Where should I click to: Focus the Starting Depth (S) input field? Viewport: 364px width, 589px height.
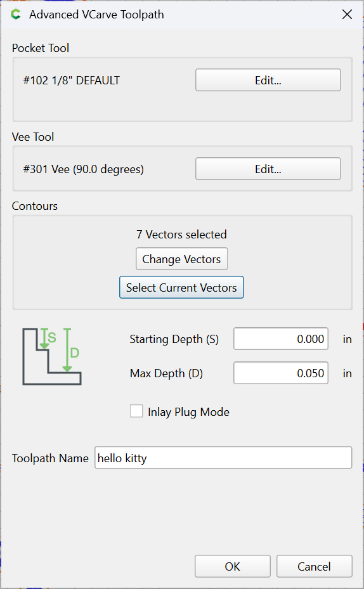(280, 339)
